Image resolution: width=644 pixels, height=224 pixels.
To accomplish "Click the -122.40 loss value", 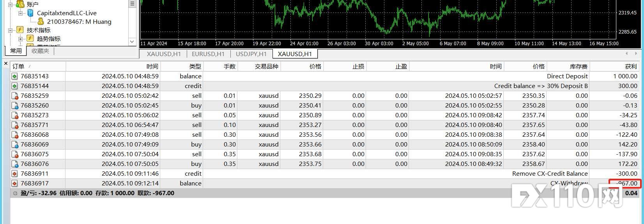I will point(626,135).
